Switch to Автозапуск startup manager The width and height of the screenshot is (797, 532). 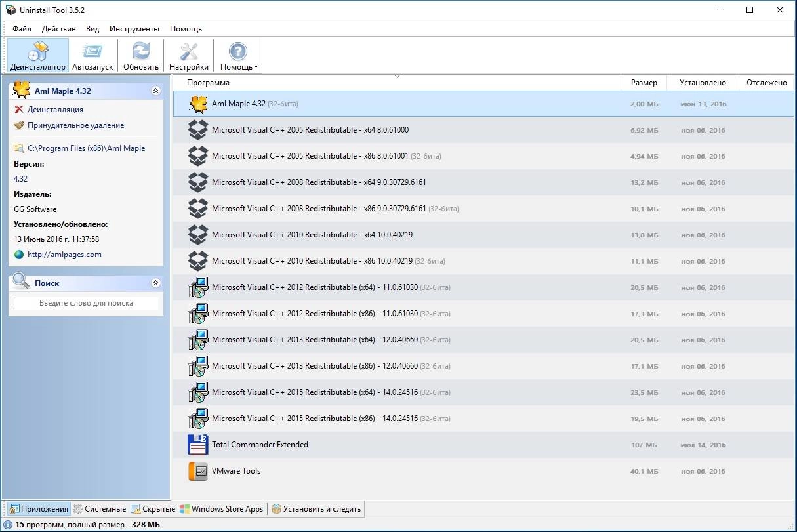click(x=92, y=55)
